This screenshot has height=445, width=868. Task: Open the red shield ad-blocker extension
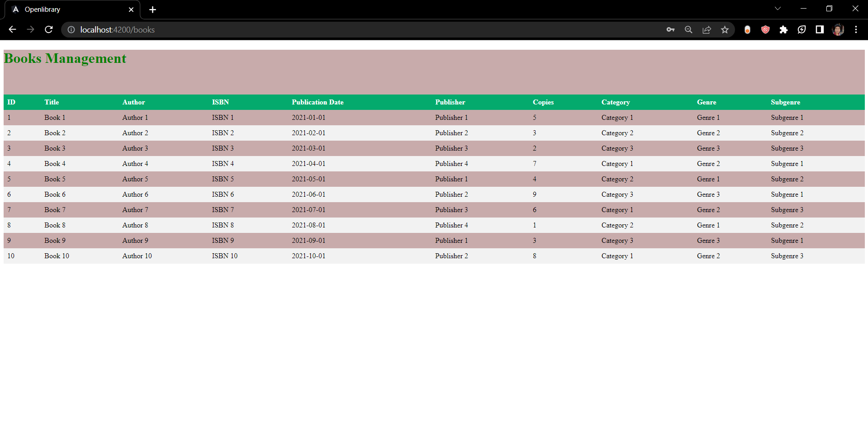[765, 29]
